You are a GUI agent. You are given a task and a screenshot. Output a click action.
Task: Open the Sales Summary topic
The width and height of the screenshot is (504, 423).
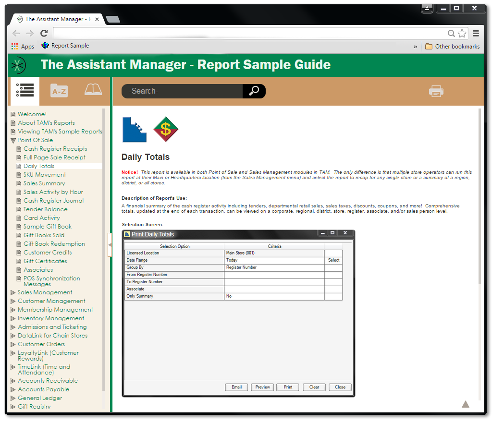coord(44,184)
